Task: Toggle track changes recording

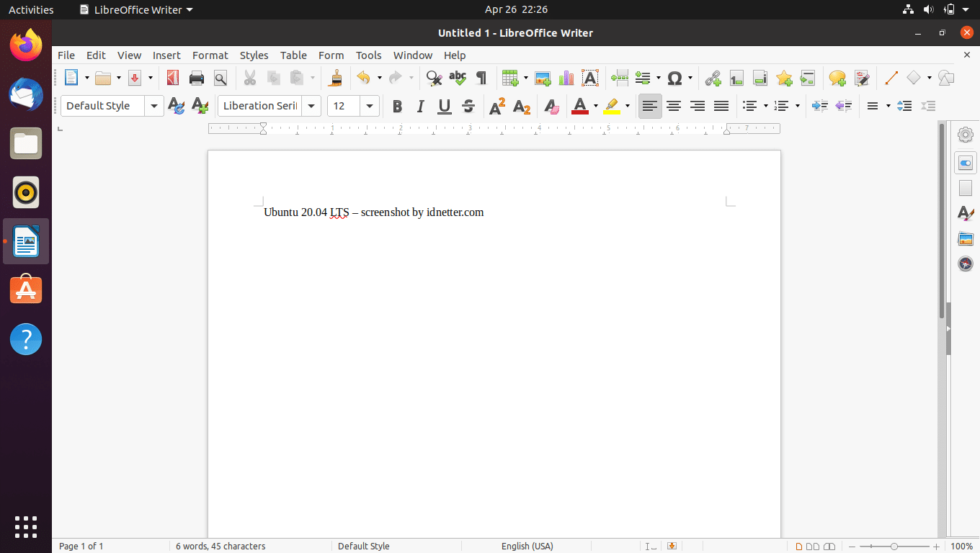Action: coord(862,78)
